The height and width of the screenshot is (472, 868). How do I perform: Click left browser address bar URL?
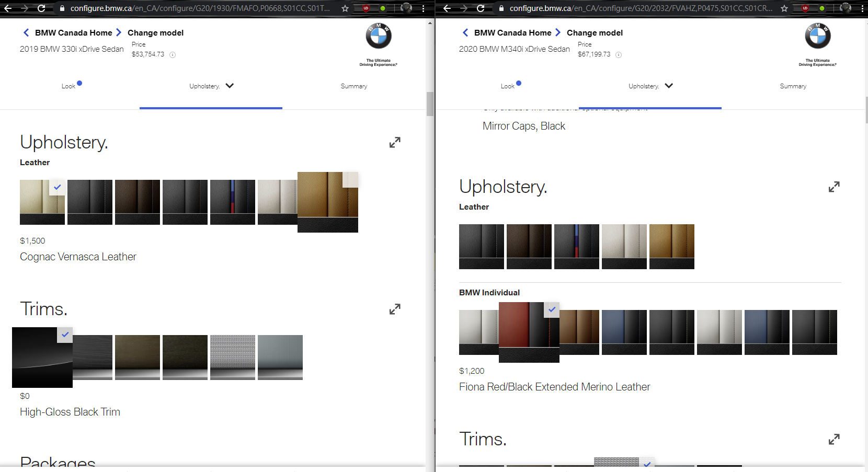click(200, 8)
